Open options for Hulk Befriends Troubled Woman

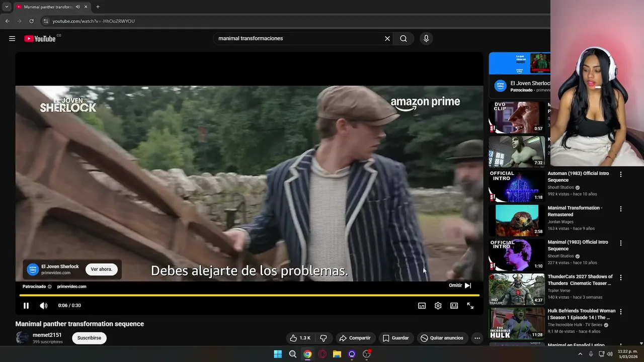pos(620,312)
